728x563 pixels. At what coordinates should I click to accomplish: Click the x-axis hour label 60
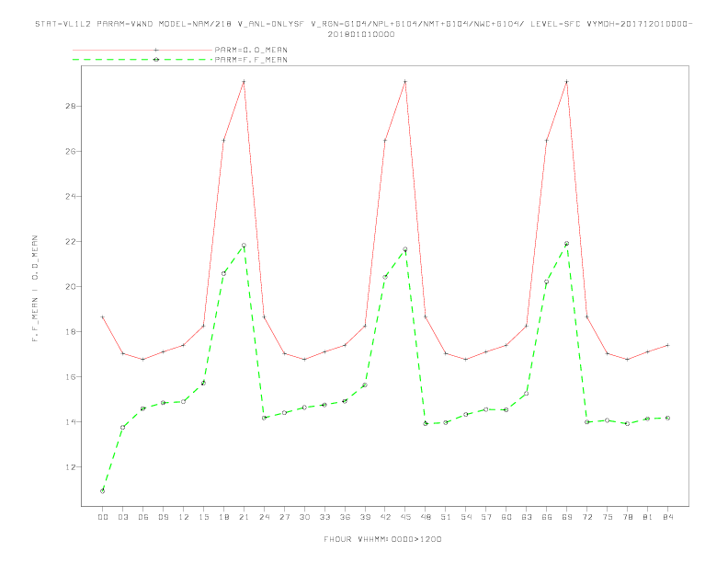coord(506,517)
